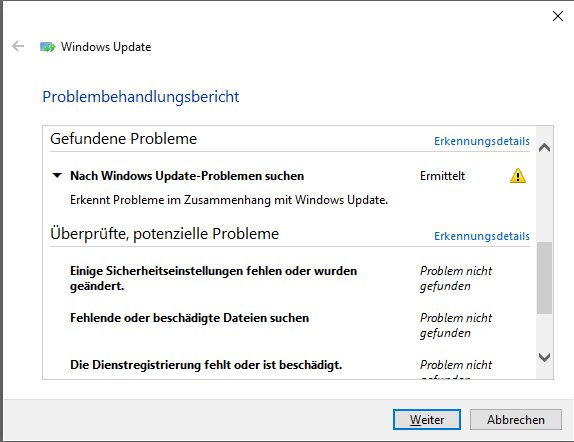
Task: Click 'Erkennt Probleme im Zusammenhang' description text
Action: pos(229,200)
